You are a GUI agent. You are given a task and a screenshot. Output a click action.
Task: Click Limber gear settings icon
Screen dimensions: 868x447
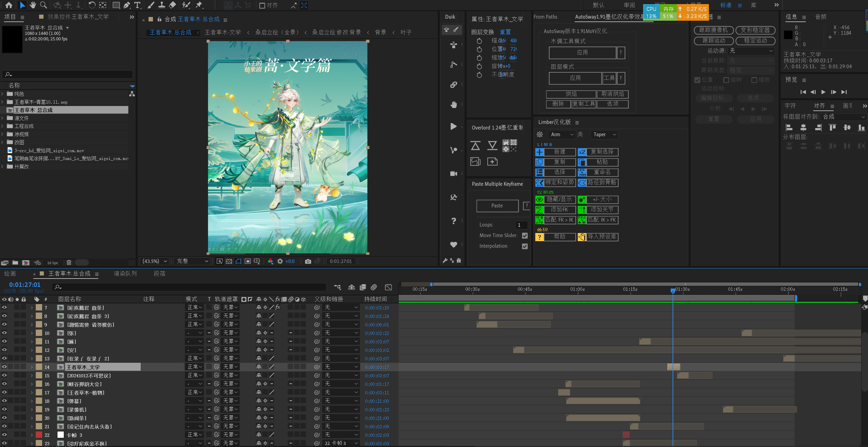(539, 135)
